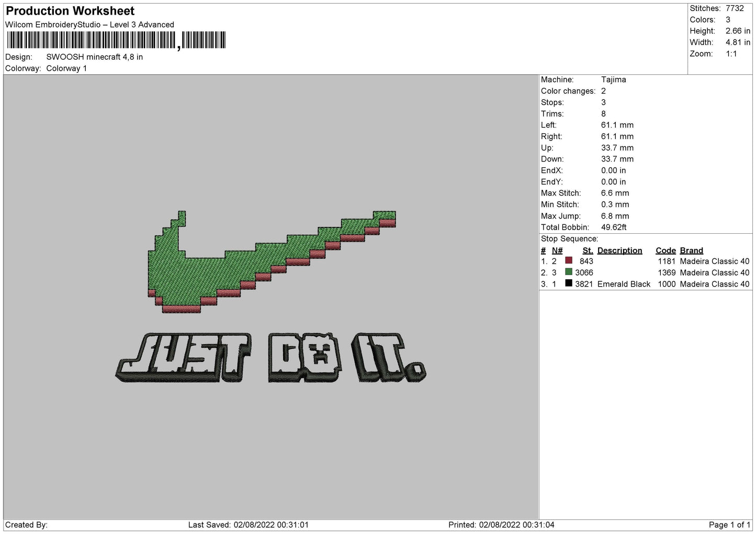Click the 'Stop Sequence:' heading
This screenshot has width=756, height=534.
569,239
